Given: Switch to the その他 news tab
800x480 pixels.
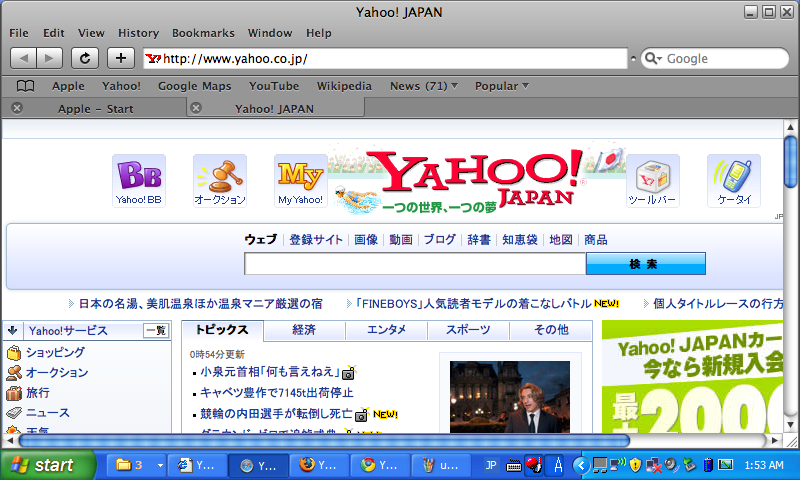Looking at the screenshot, I should [x=551, y=330].
